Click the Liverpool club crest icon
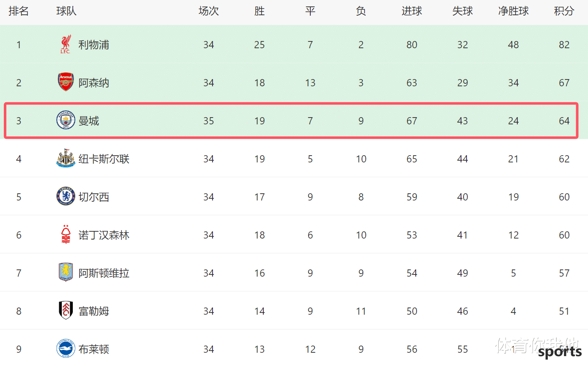 coord(66,44)
